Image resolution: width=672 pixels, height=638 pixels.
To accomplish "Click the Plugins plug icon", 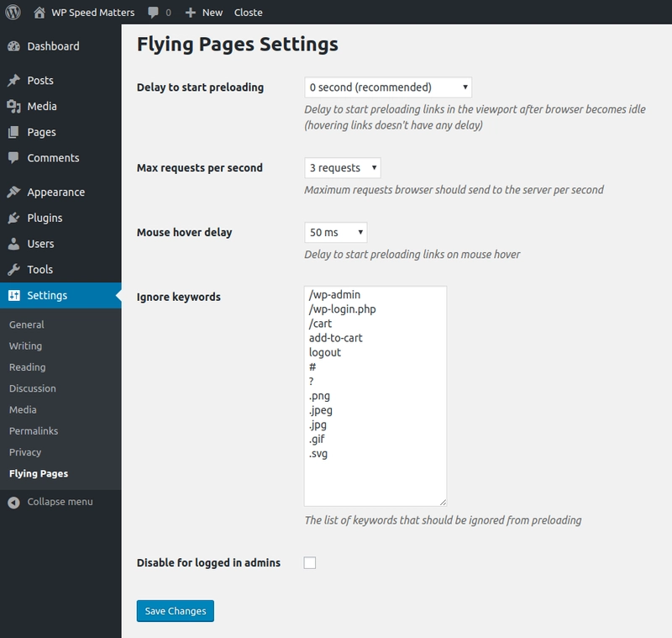I will [13, 218].
